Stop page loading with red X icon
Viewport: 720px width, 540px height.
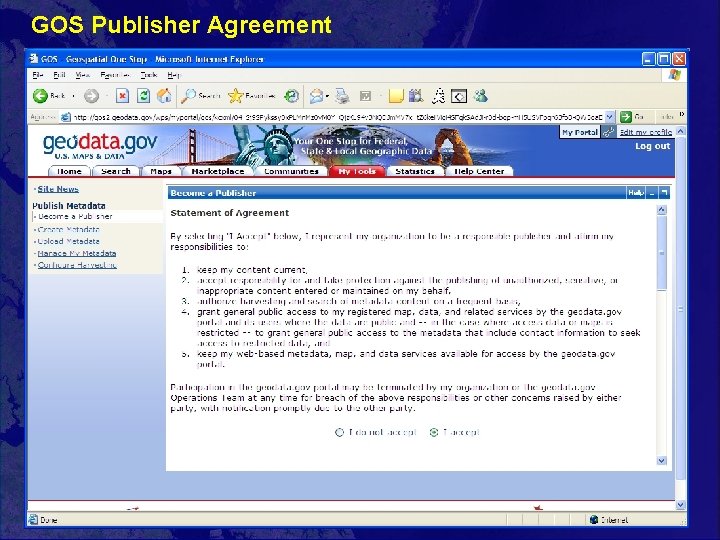coord(122,96)
